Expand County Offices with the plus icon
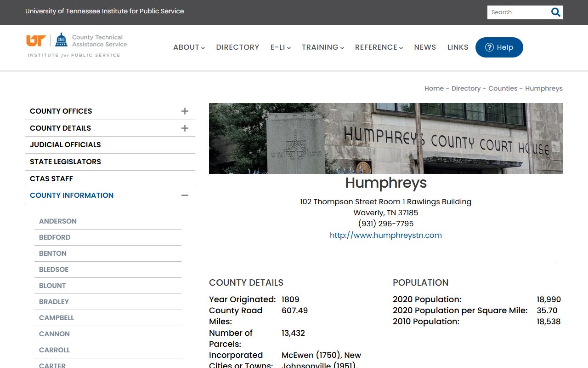Screen dimensions: 588x368 (185, 111)
